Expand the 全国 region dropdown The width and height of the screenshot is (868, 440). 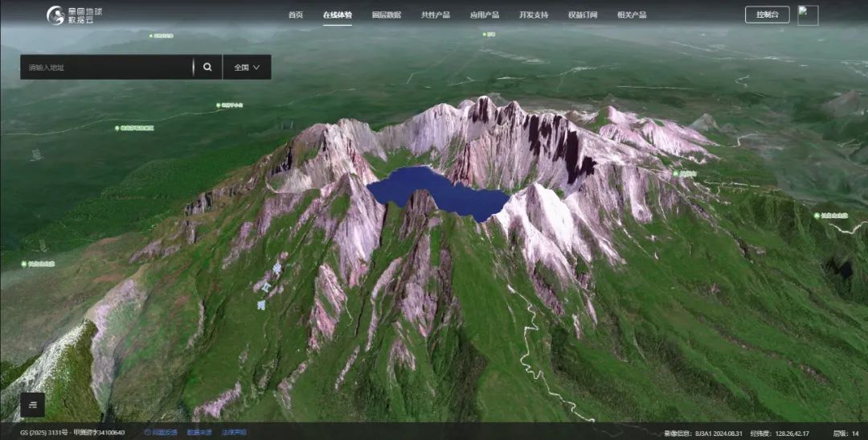click(247, 68)
